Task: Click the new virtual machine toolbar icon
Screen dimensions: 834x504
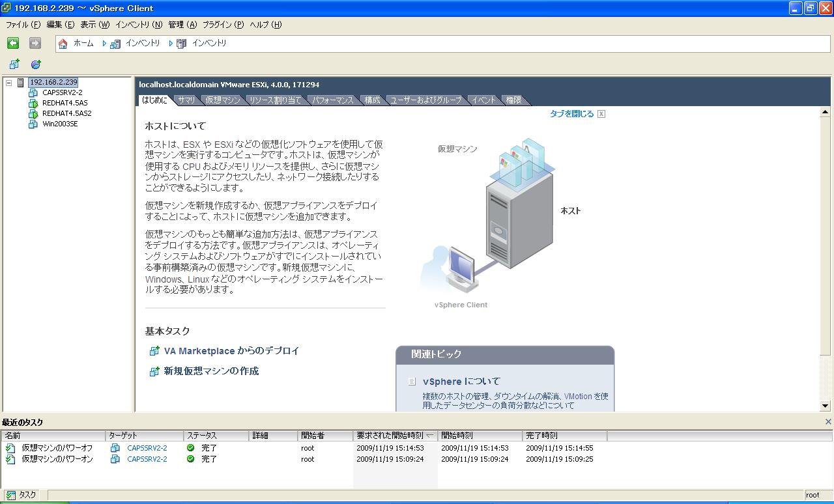Action: pyautogui.click(x=14, y=64)
